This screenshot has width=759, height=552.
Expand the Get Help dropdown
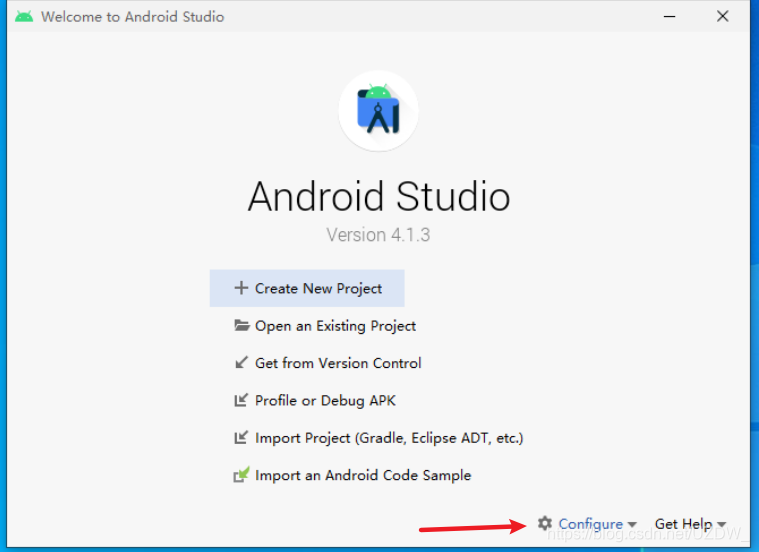(x=690, y=524)
